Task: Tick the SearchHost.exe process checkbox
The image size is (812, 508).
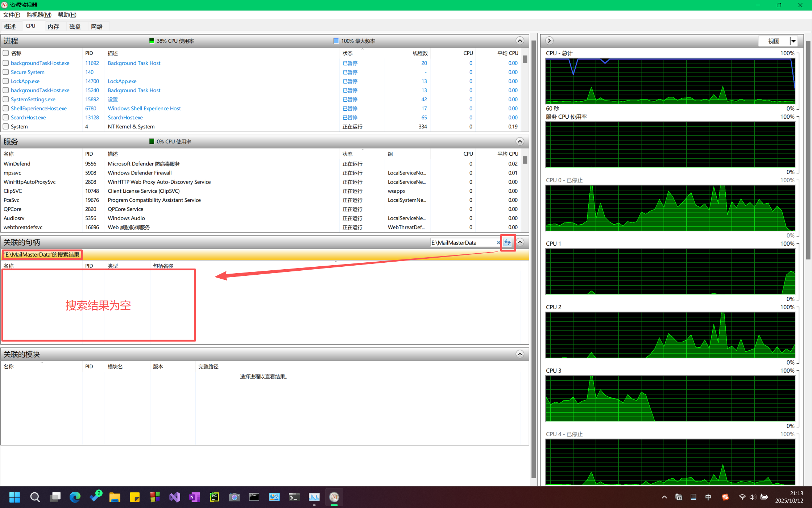Action: [6, 118]
